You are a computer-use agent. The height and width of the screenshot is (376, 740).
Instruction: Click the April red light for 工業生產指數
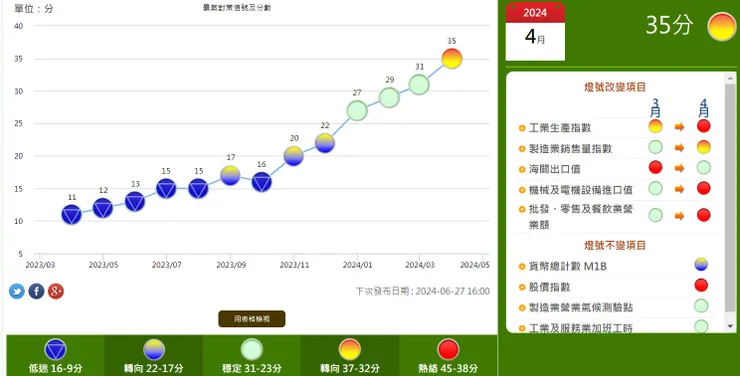(703, 126)
